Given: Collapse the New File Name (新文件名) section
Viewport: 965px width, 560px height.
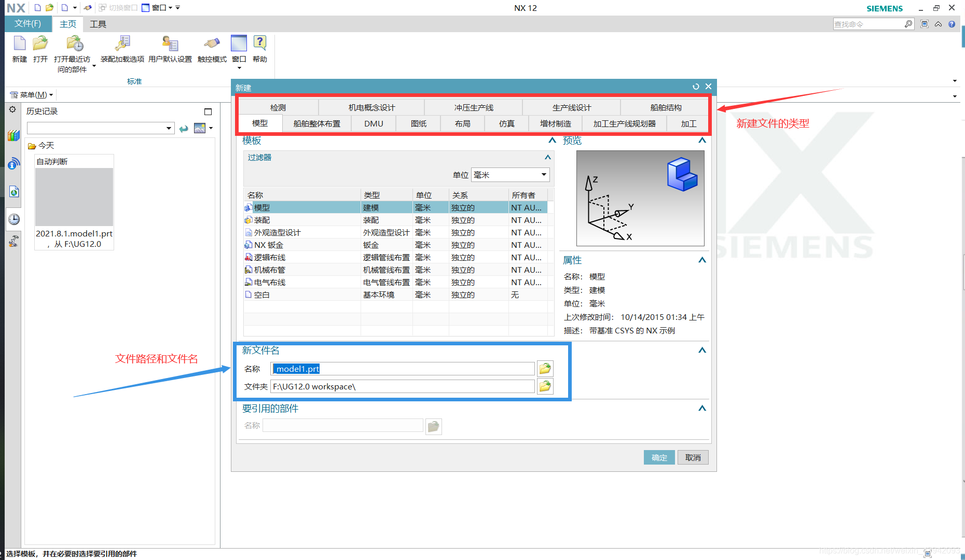Looking at the screenshot, I should pyautogui.click(x=702, y=350).
